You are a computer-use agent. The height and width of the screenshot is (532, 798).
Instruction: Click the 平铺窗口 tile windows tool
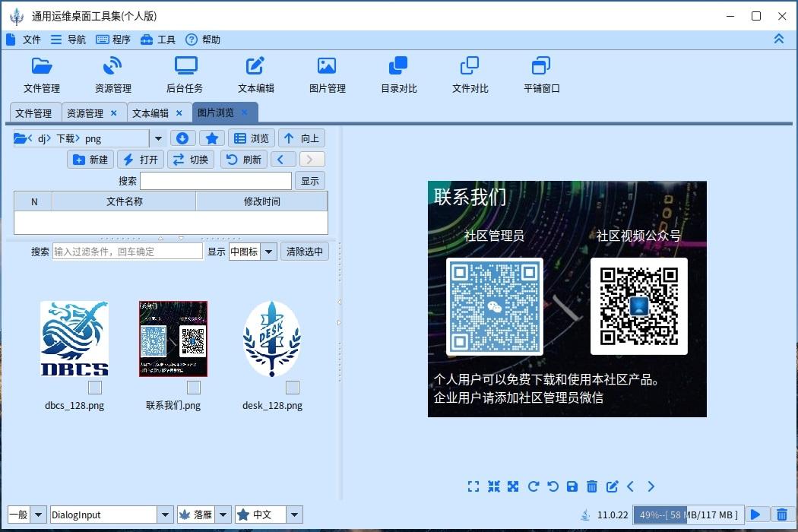pyautogui.click(x=541, y=74)
